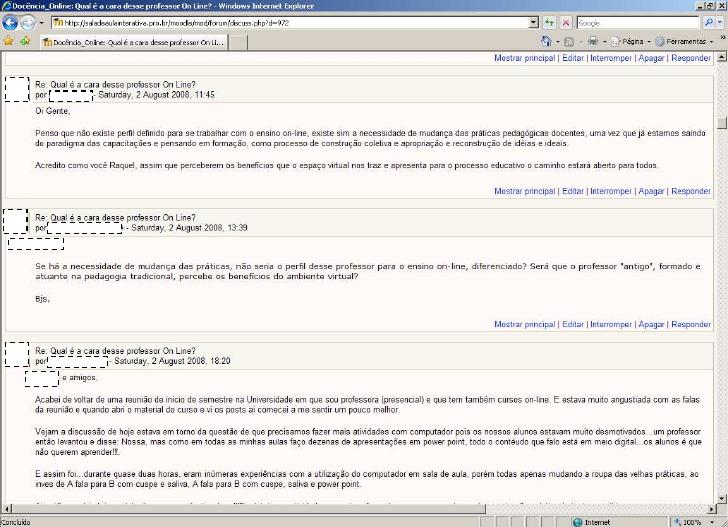Click the browser Back arrow button
Viewport: 728px width, 527px height.
[11, 22]
